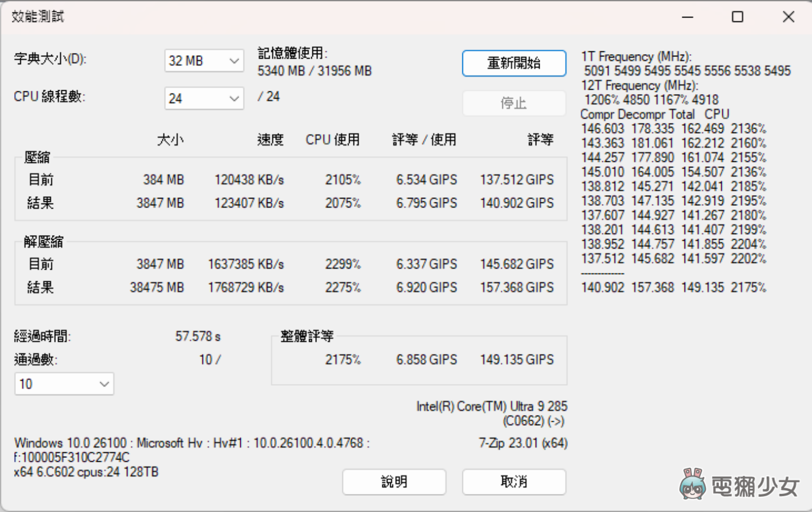Click decompression result 6.920 GIPS value
This screenshot has height=512, width=812.
[x=427, y=288]
